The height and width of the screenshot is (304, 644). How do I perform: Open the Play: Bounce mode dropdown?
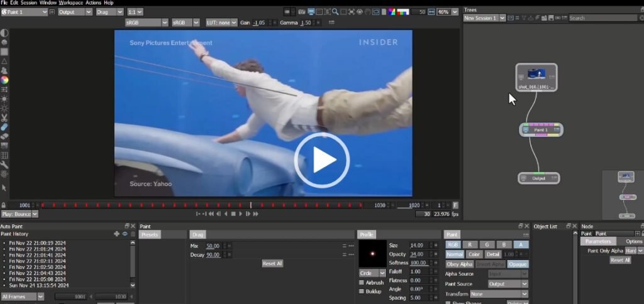[19, 214]
